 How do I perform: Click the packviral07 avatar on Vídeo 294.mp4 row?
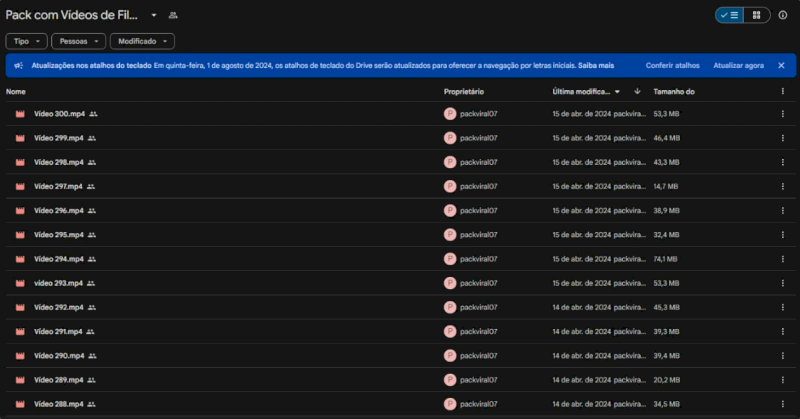coord(450,259)
